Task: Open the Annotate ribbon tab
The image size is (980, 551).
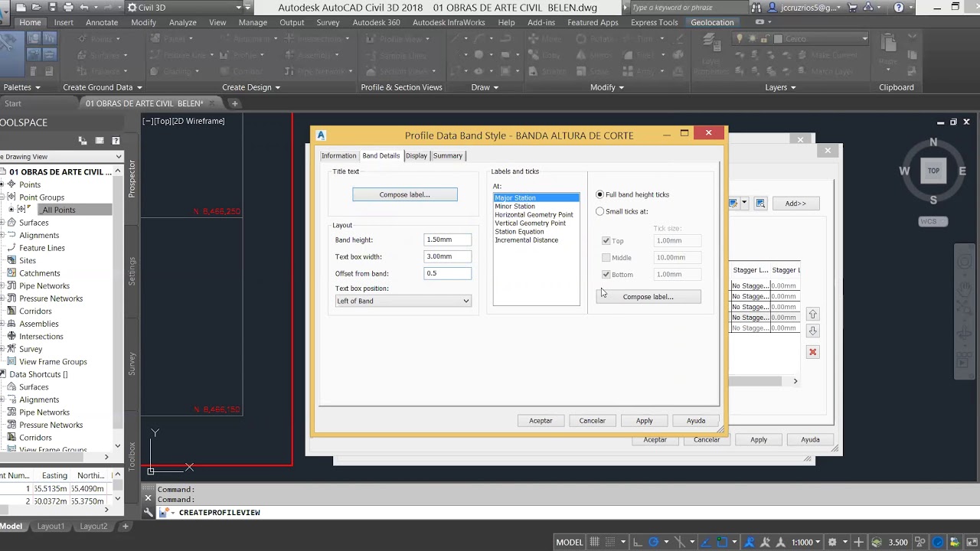Action: [x=102, y=22]
